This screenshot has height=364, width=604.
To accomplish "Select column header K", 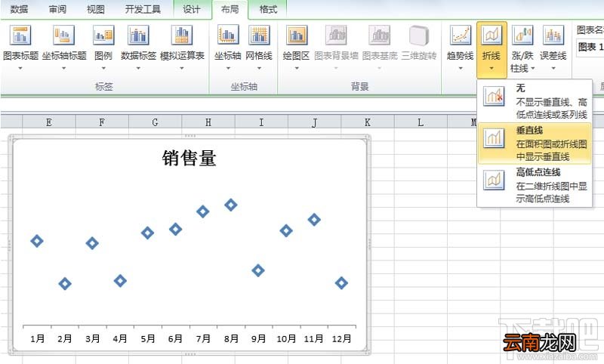I will tap(368, 122).
